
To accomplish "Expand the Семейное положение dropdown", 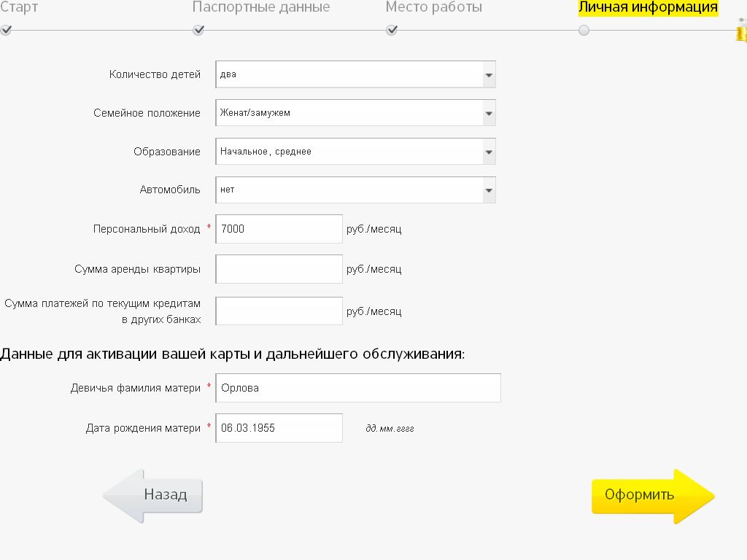I will click(x=355, y=113).
